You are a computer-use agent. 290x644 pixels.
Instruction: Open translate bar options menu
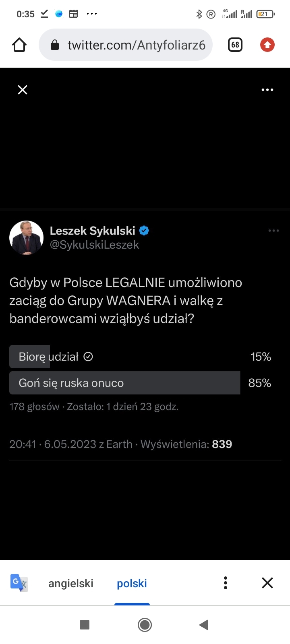[226, 583]
